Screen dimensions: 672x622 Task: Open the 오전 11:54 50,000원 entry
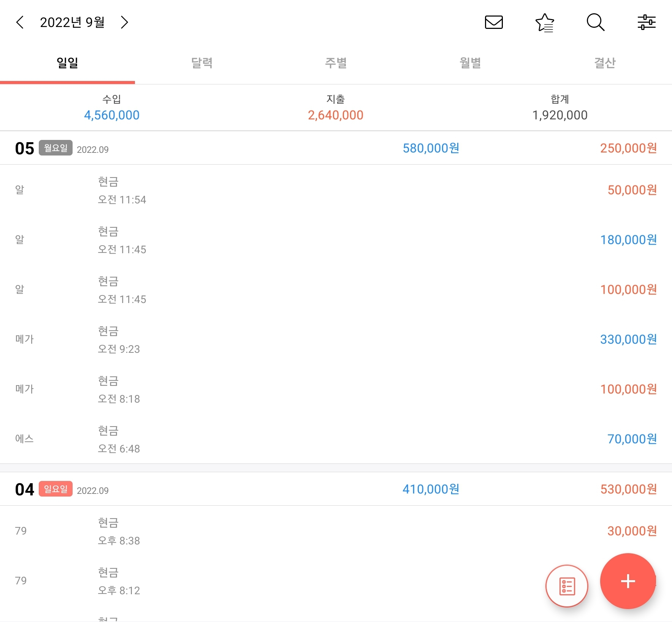click(x=336, y=190)
